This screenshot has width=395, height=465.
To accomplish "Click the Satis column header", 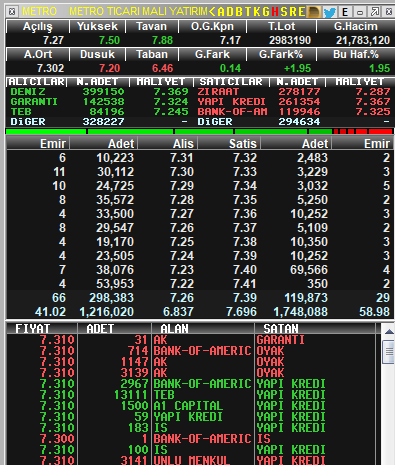I will tap(229, 144).
